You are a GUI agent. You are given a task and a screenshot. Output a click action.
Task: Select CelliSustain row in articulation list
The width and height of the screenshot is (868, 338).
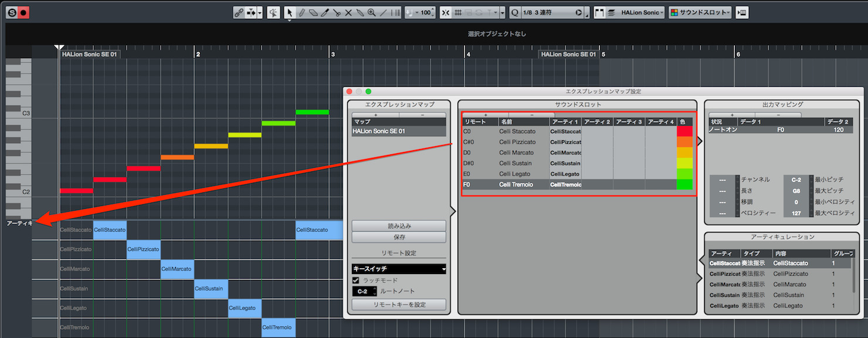pos(781,295)
